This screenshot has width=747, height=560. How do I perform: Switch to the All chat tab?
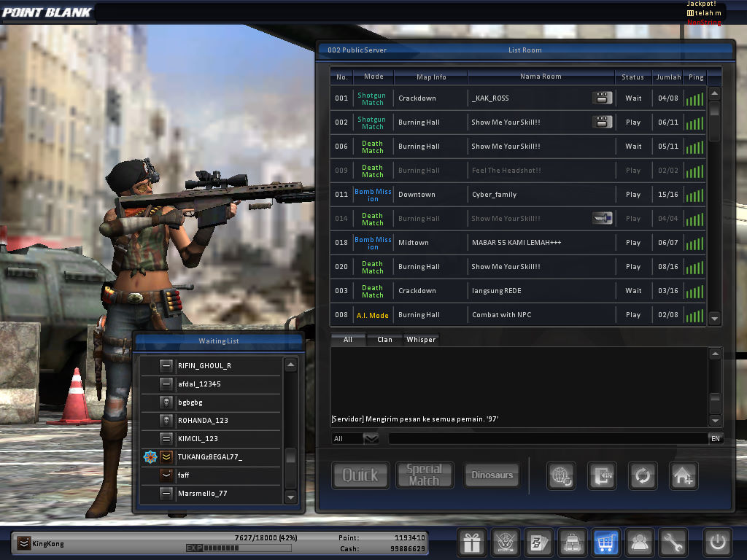(348, 340)
